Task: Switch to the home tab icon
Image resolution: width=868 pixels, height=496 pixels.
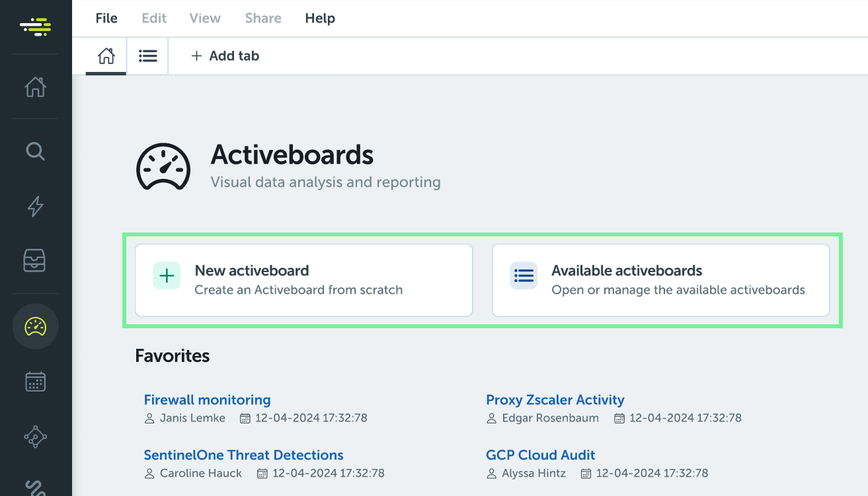Action: pyautogui.click(x=106, y=56)
